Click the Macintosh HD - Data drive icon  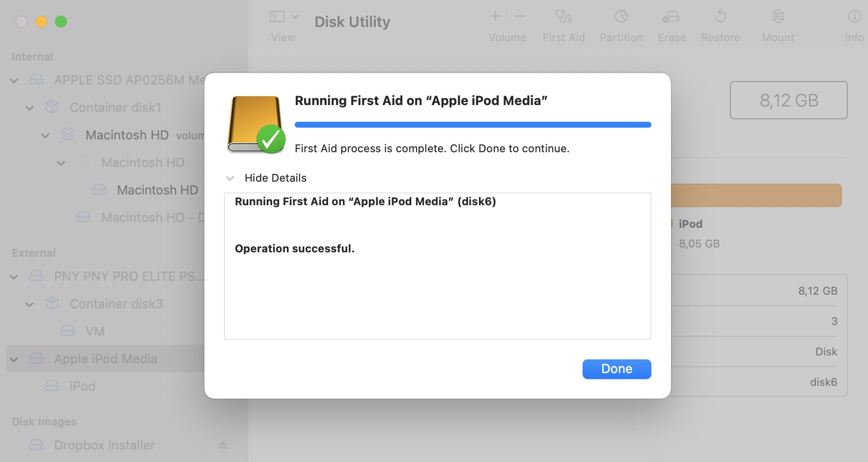point(84,217)
